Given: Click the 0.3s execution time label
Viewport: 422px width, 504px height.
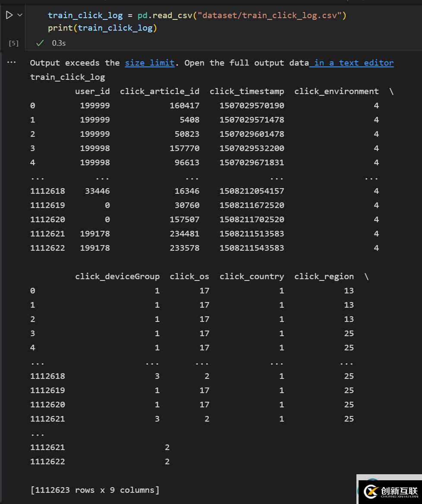Looking at the screenshot, I should pyautogui.click(x=59, y=43).
